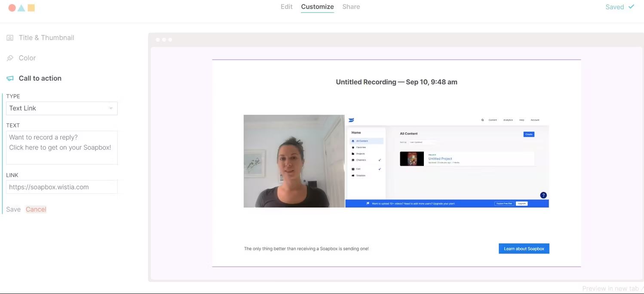Viewport: 644px width, 294px height.
Task: Open the Type dropdown showing Text Link
Action: [61, 108]
